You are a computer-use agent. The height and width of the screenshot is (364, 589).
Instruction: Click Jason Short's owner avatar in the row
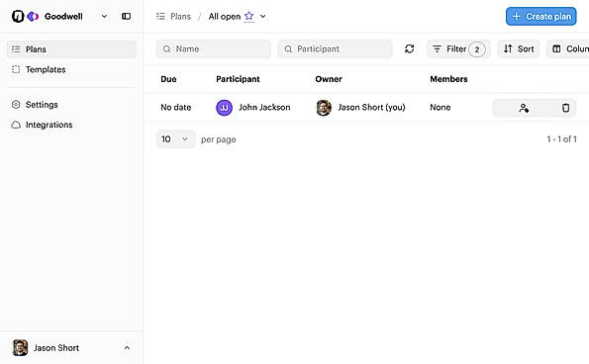[324, 108]
